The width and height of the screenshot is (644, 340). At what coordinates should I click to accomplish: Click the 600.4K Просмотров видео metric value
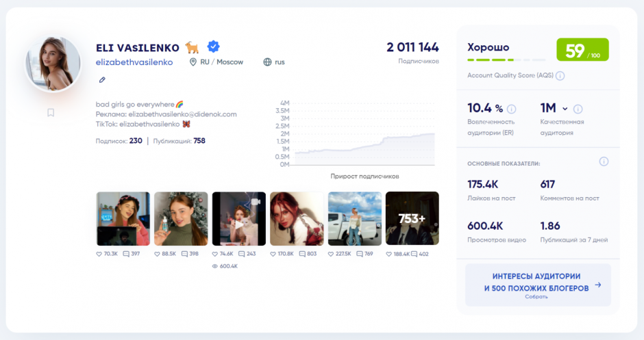coord(485,226)
